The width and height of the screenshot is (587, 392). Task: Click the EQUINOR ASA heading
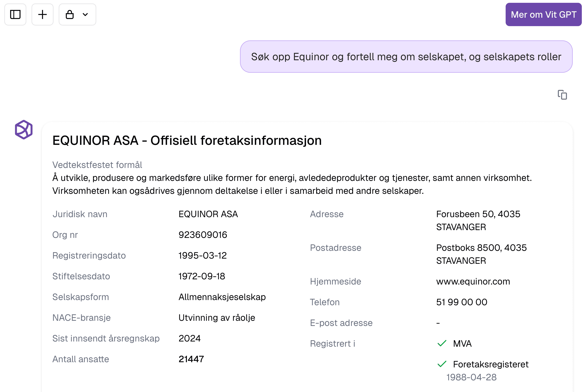click(187, 140)
